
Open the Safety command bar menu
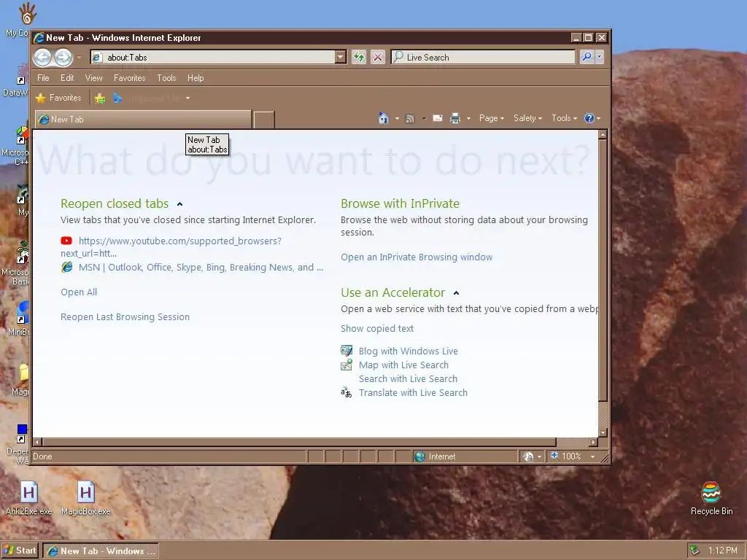pos(527,118)
